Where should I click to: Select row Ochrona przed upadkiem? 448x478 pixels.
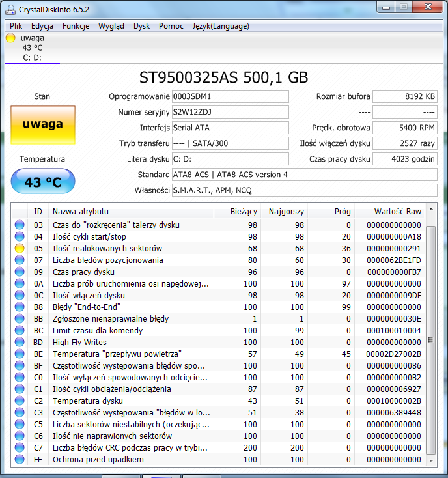click(218, 459)
